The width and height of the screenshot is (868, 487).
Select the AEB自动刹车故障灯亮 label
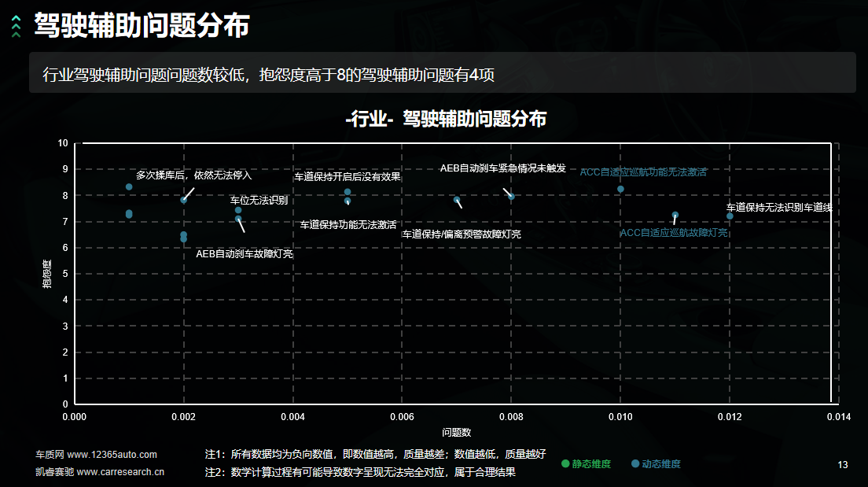245,254
